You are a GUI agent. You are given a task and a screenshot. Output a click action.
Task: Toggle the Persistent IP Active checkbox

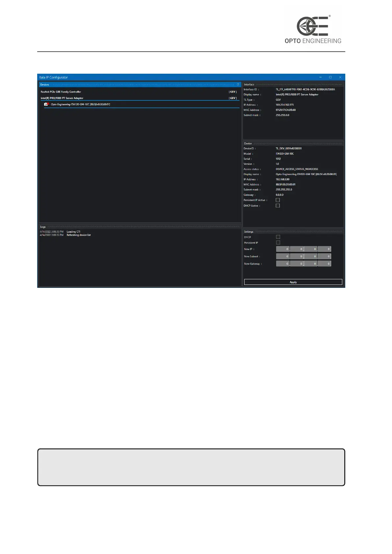[x=278, y=200]
